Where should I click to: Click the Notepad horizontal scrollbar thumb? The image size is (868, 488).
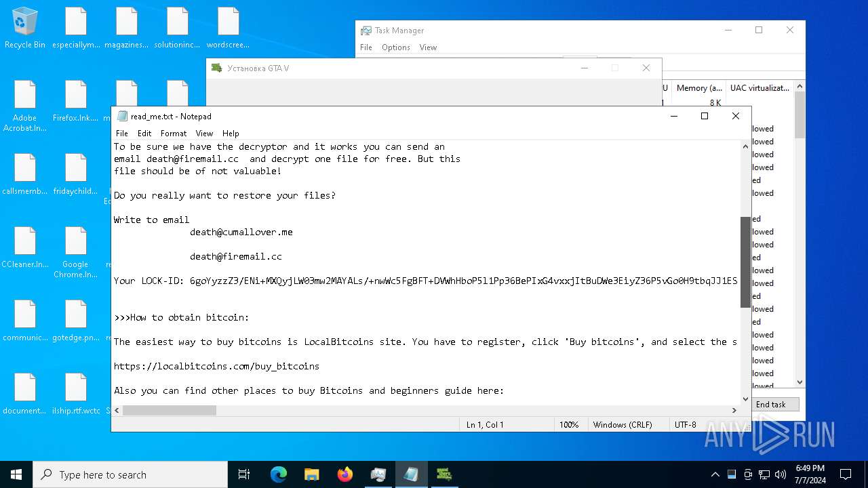coord(170,410)
